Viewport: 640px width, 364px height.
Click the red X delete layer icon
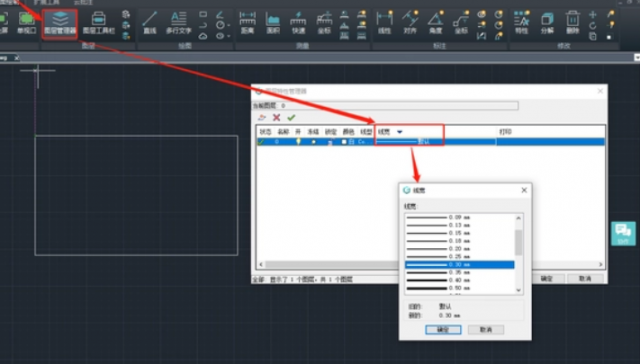coord(276,118)
